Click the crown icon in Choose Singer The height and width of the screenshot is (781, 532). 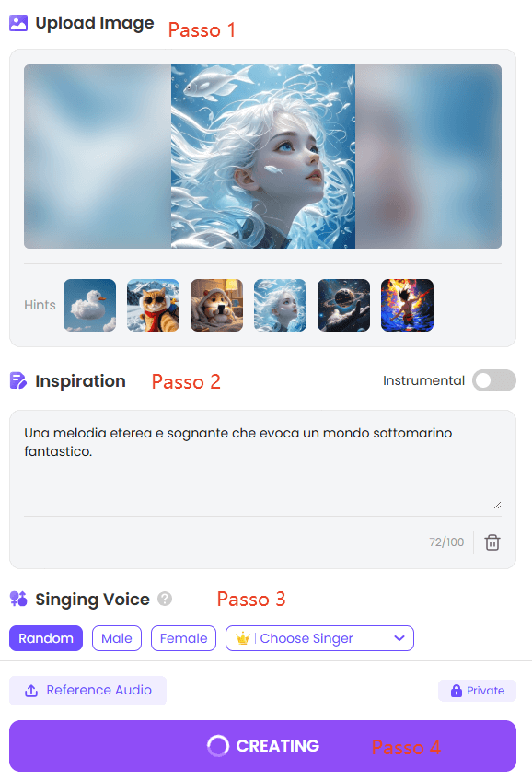click(x=242, y=638)
